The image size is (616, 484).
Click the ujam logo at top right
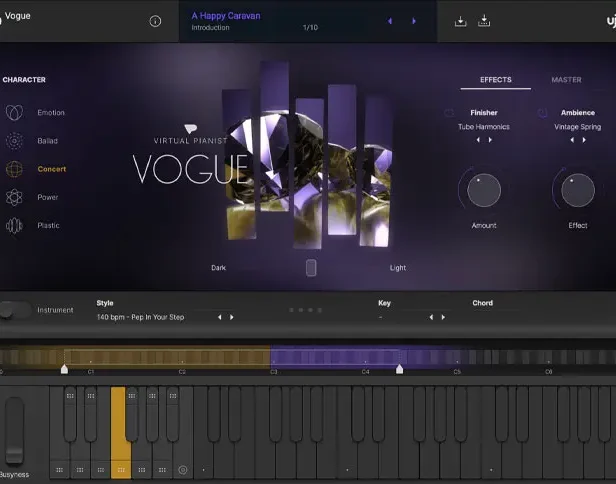coord(611,21)
